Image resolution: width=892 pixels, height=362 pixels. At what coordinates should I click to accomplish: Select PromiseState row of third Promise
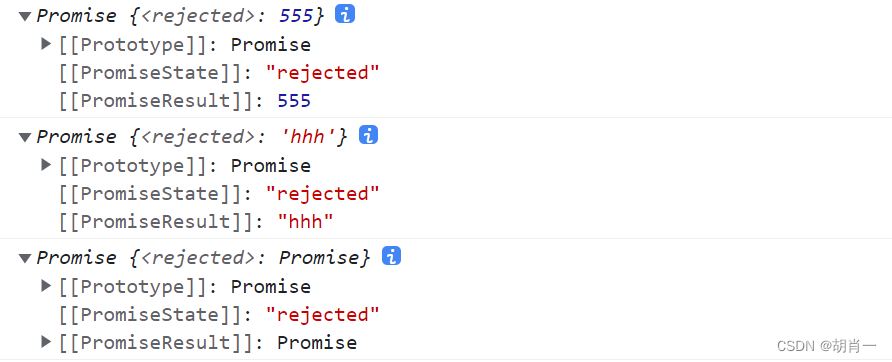tap(219, 315)
